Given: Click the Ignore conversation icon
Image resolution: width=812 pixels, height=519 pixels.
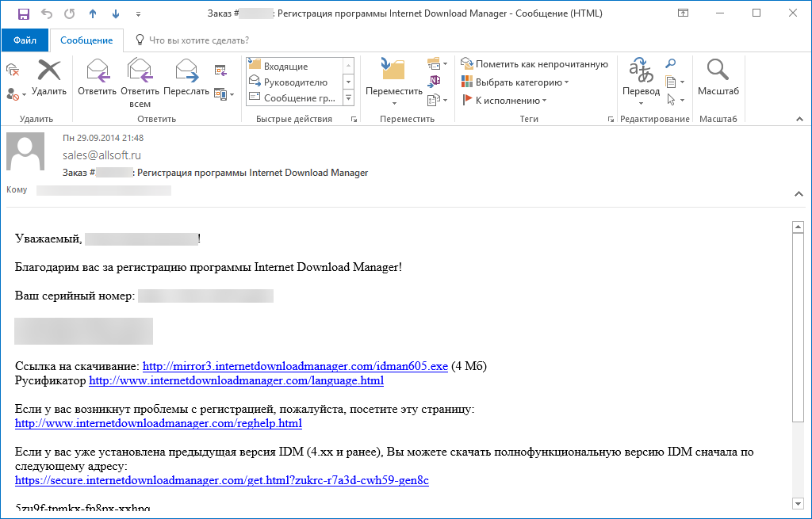Looking at the screenshot, I should tap(12, 70).
